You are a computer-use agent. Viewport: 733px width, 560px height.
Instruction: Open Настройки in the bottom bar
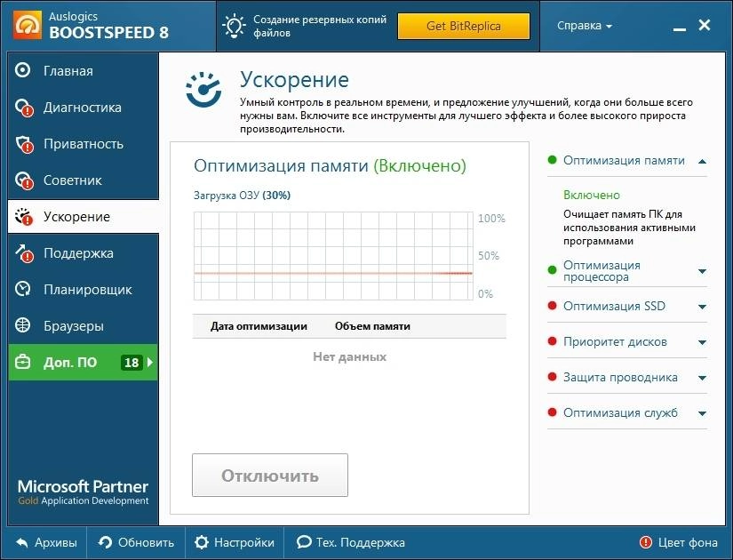click(x=235, y=543)
